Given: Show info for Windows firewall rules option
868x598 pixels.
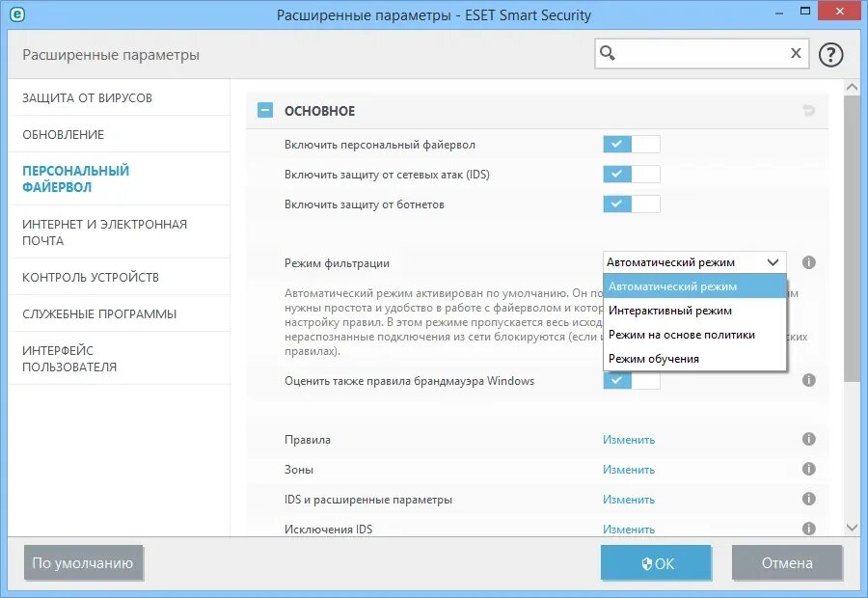Looking at the screenshot, I should [809, 380].
